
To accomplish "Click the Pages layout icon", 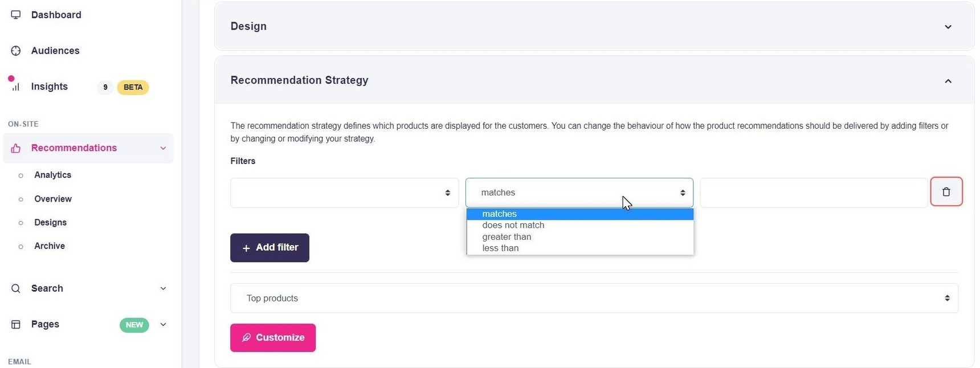I will coord(16,324).
